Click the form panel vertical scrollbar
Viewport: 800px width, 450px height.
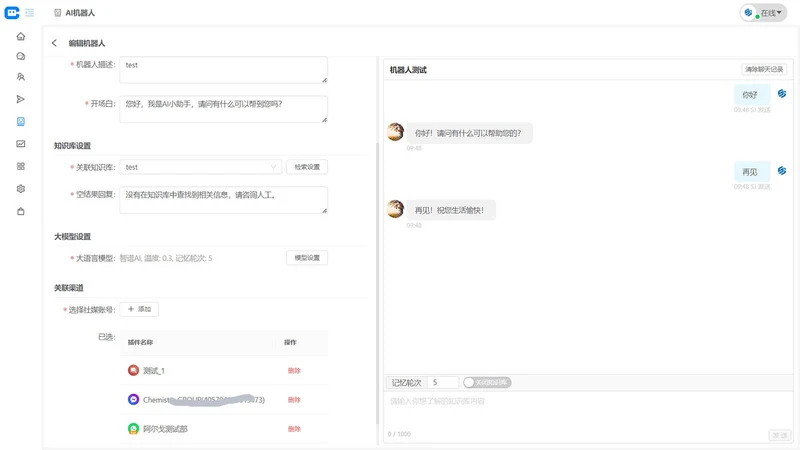point(377,283)
